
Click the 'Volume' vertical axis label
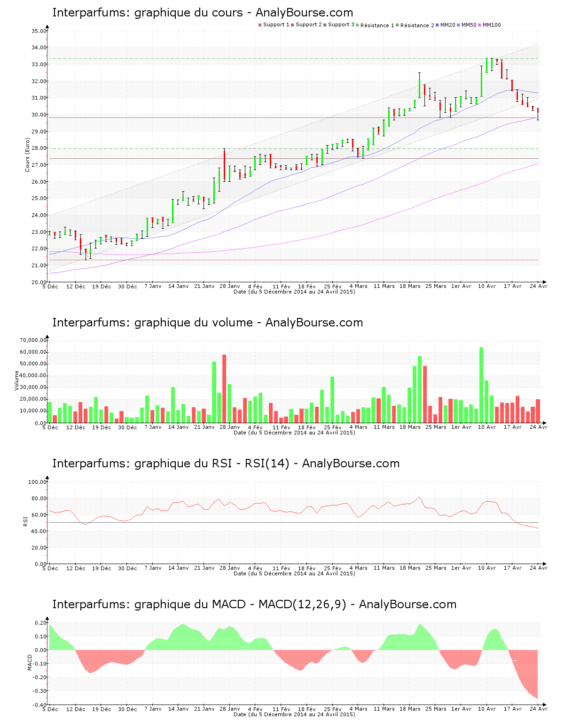coord(17,380)
